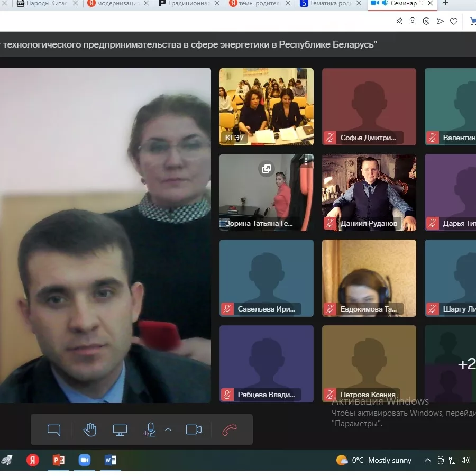476x476 pixels.
Task: Leave call with red phone icon
Action: (230, 430)
